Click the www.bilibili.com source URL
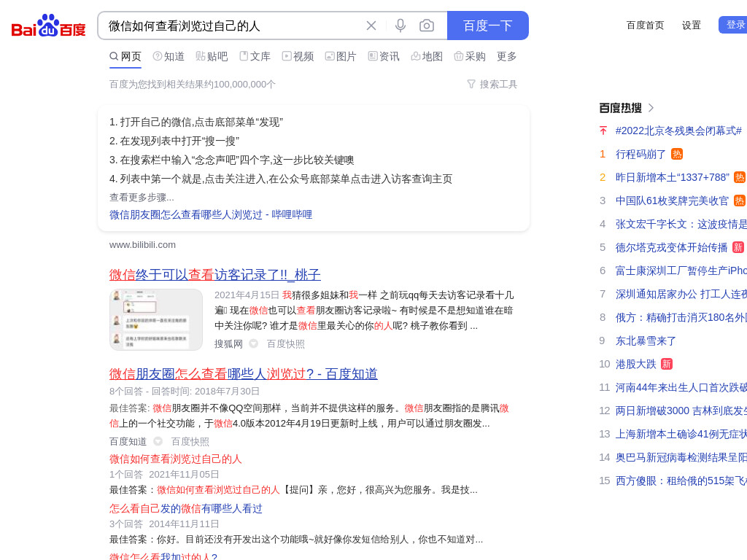 click(x=142, y=245)
